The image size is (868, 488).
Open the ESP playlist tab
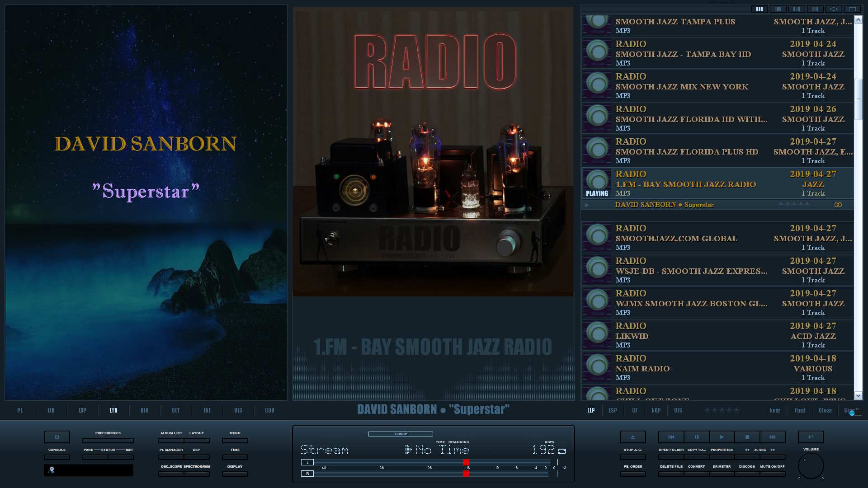613,410
